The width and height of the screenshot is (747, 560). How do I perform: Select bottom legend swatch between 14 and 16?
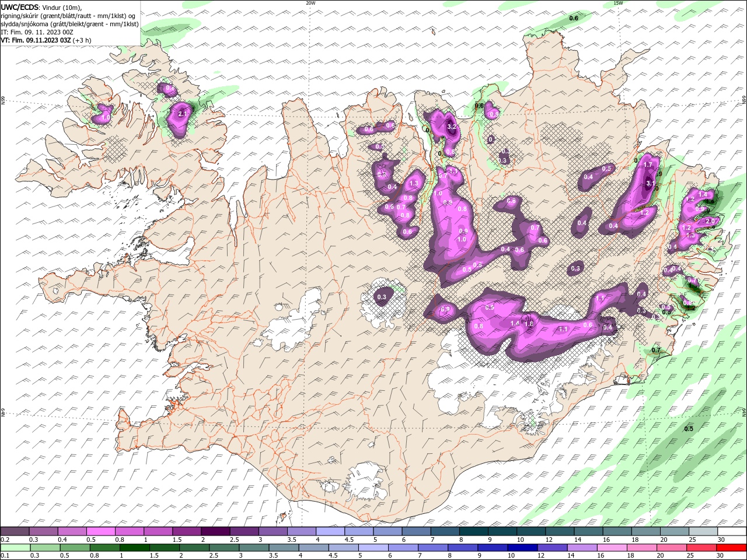[x=582, y=548]
